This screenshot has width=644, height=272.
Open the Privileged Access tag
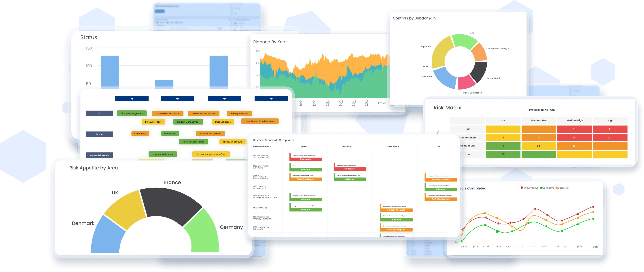239,113
